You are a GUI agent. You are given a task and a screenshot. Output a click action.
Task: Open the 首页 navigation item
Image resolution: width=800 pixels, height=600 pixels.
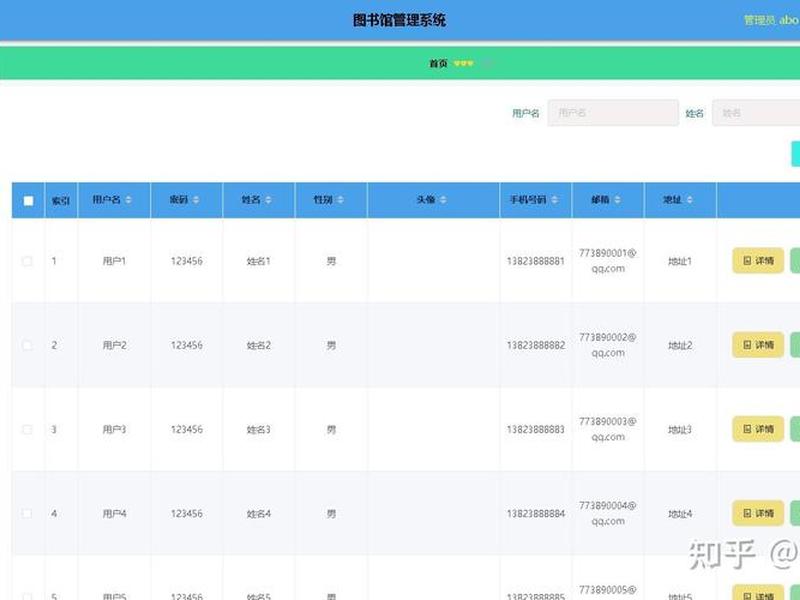(x=438, y=63)
